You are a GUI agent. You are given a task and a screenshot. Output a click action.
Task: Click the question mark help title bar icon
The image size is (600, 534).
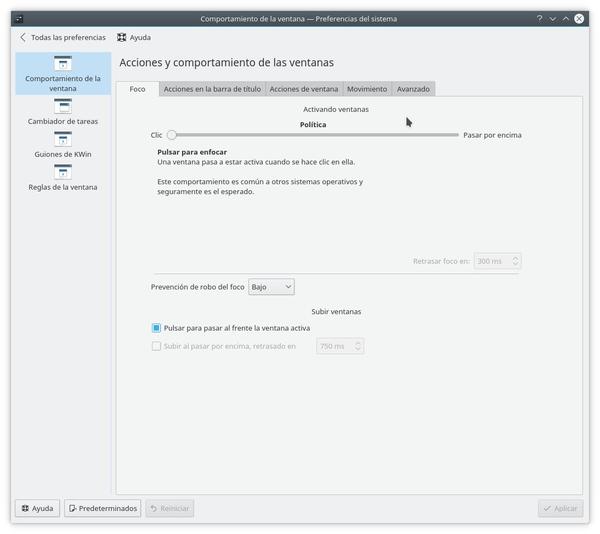click(540, 18)
